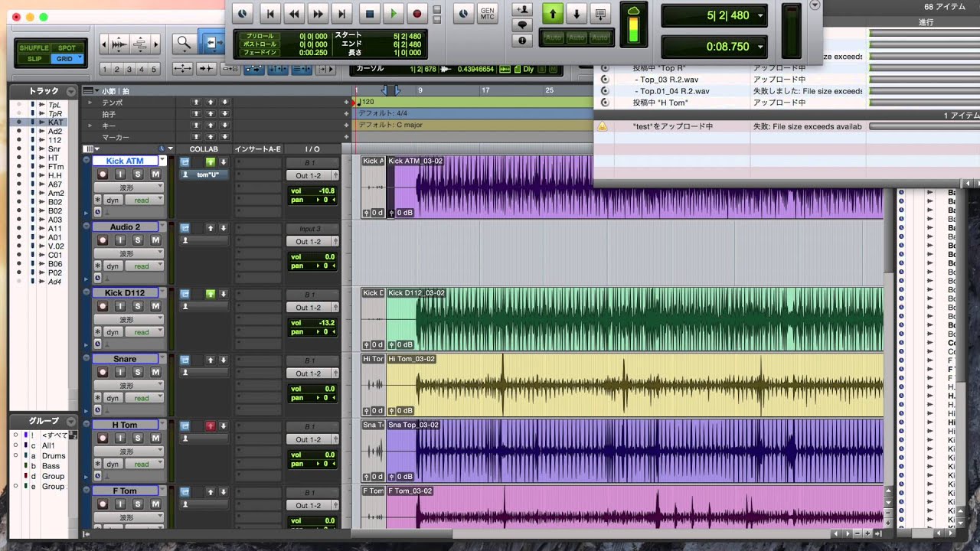This screenshot has width=980, height=551.
Task: Click the インサートA-E column header
Action: point(257,148)
